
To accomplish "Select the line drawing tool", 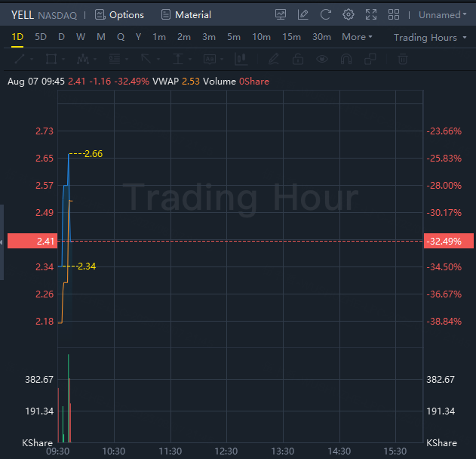I will pos(20,59).
